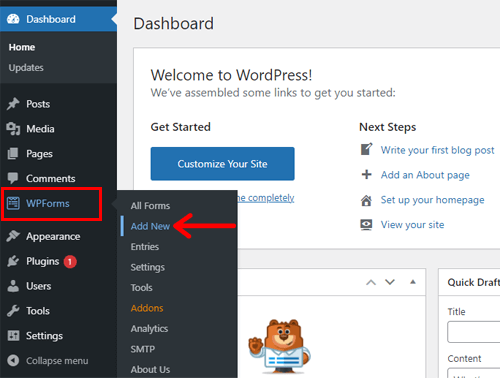Choose All Forms in WPForms flyout

[150, 206]
